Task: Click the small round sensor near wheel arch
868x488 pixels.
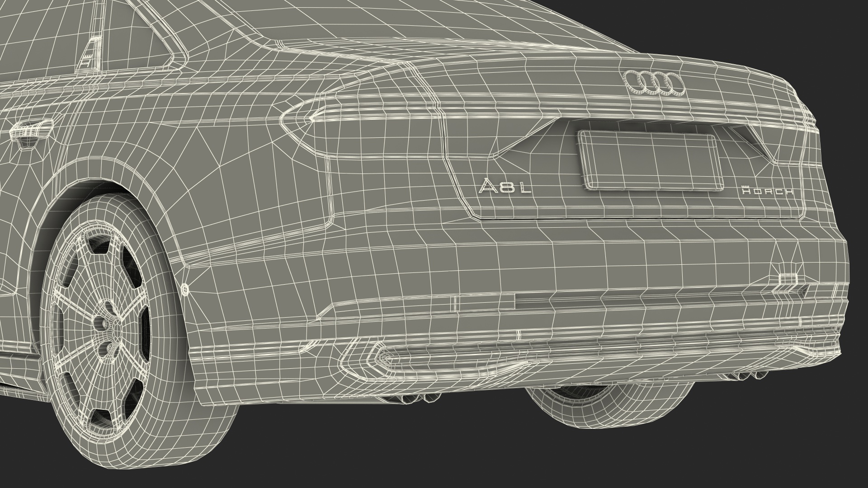Action: (x=184, y=289)
